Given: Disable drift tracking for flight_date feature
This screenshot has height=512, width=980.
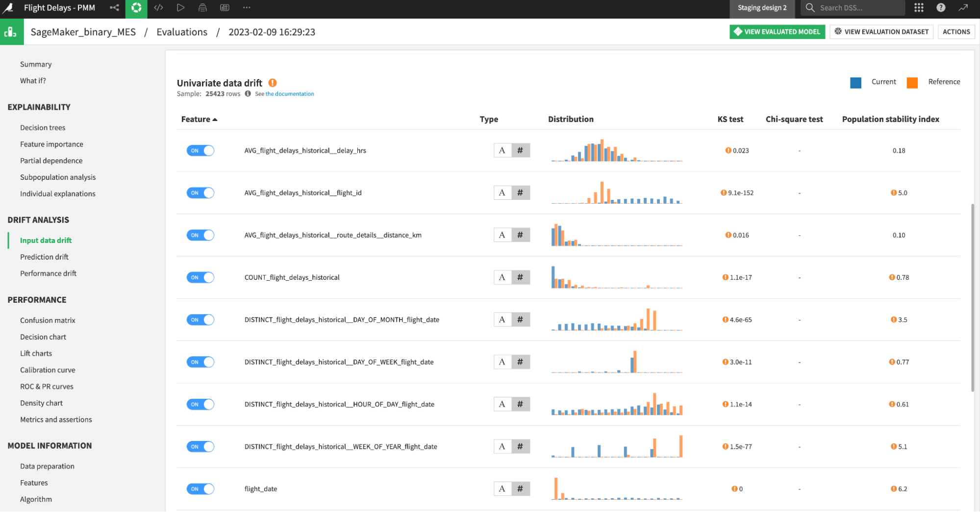Looking at the screenshot, I should pos(200,488).
